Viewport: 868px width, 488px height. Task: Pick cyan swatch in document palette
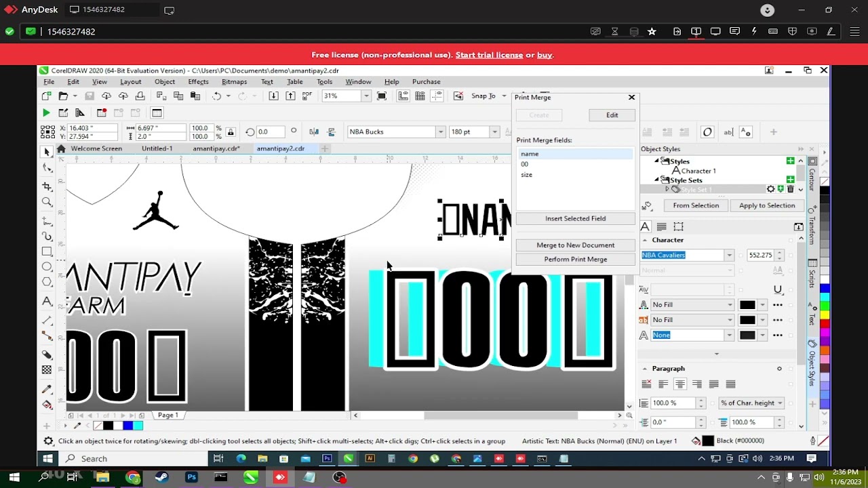pyautogui.click(x=138, y=426)
